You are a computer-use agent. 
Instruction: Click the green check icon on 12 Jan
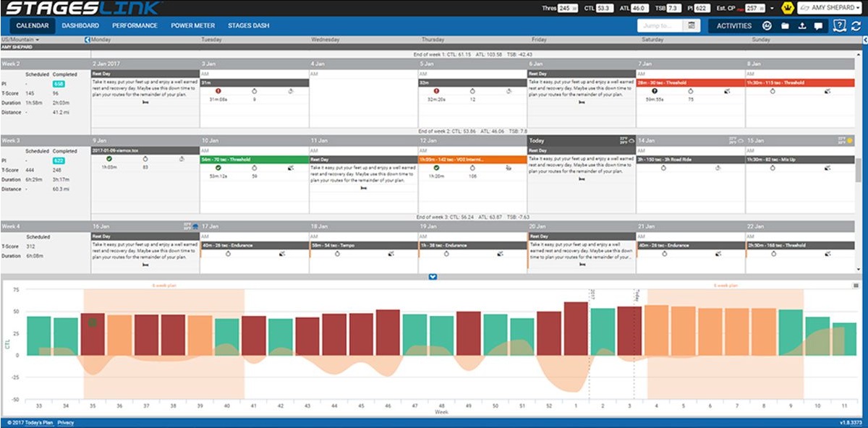pyautogui.click(x=436, y=168)
